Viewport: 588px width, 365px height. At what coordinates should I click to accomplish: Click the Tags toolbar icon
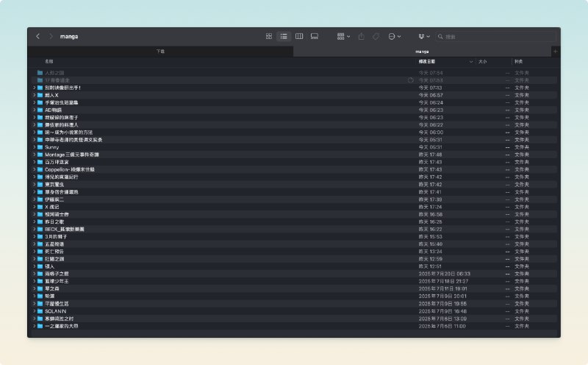(x=376, y=36)
